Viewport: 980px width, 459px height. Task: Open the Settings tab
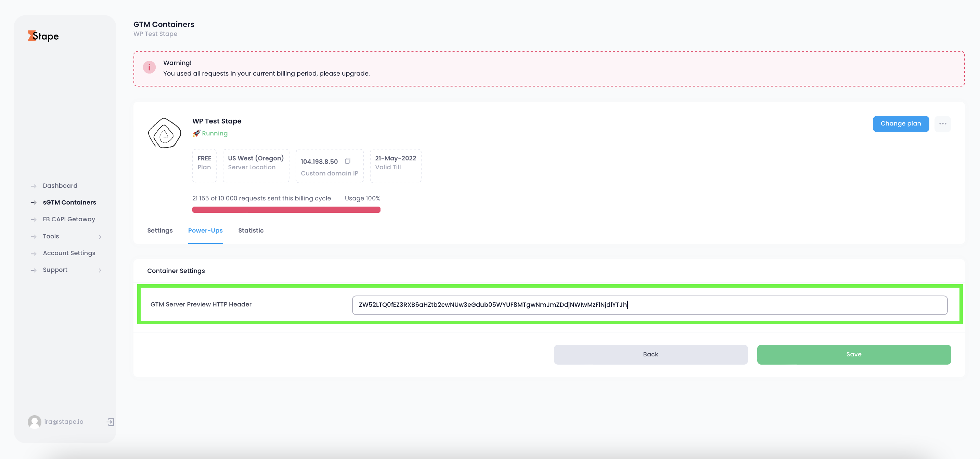pos(160,231)
